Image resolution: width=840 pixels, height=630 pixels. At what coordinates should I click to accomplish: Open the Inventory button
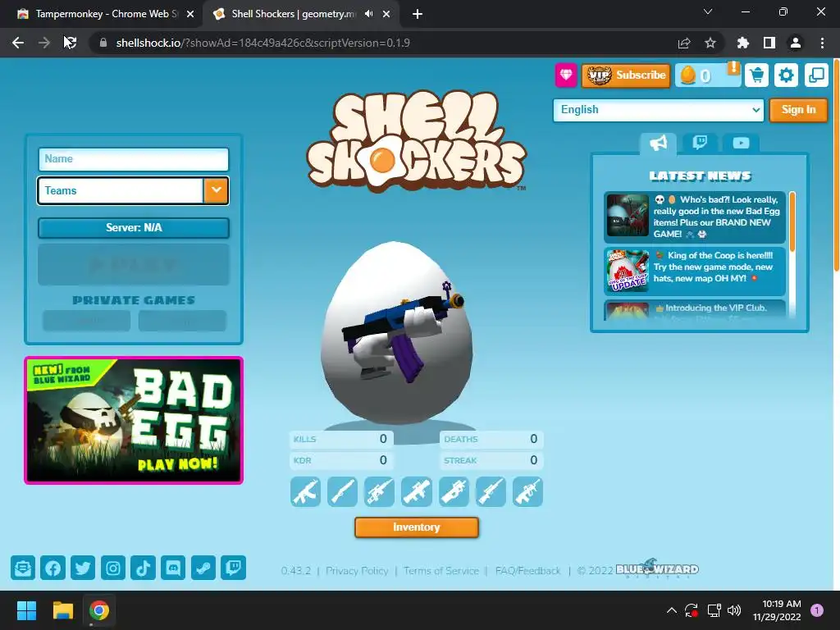click(x=416, y=527)
